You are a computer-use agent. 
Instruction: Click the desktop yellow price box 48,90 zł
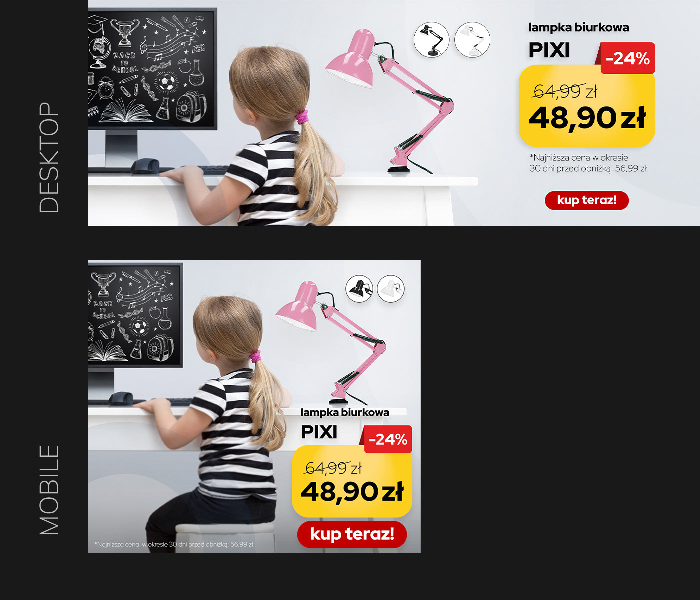(587, 106)
